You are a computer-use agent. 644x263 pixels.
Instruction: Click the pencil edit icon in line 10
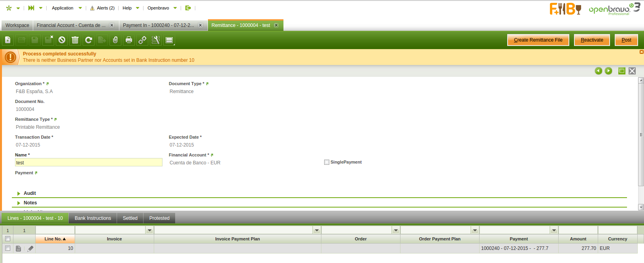tap(30, 248)
